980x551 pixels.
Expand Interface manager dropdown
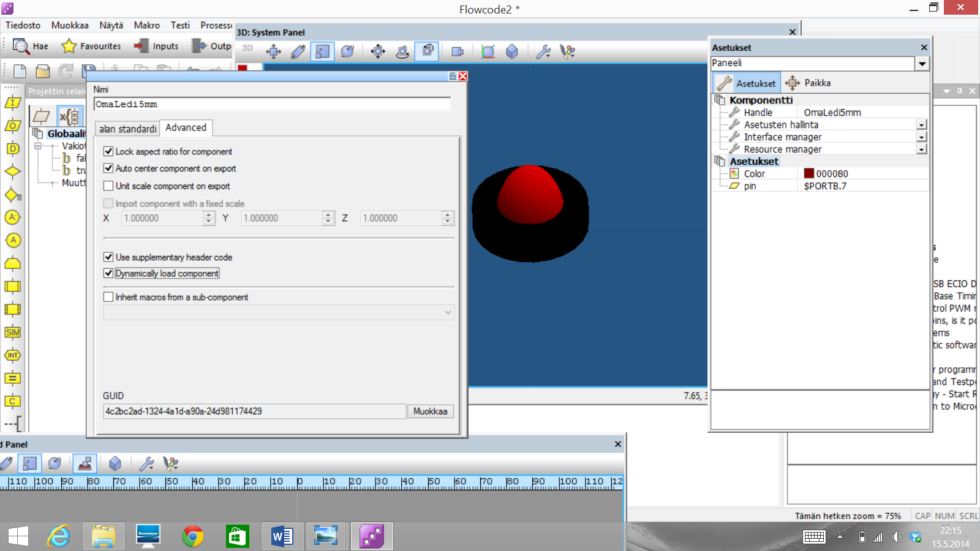(x=921, y=137)
